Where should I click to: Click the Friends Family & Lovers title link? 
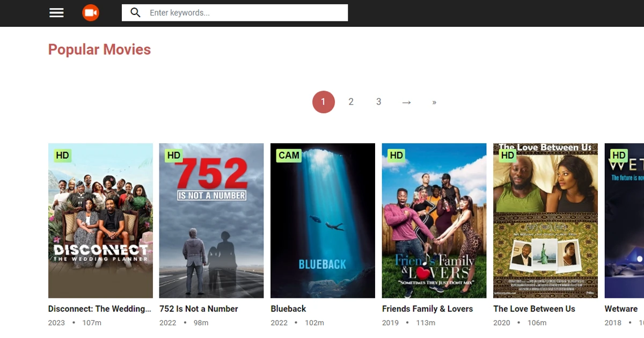[x=427, y=309]
